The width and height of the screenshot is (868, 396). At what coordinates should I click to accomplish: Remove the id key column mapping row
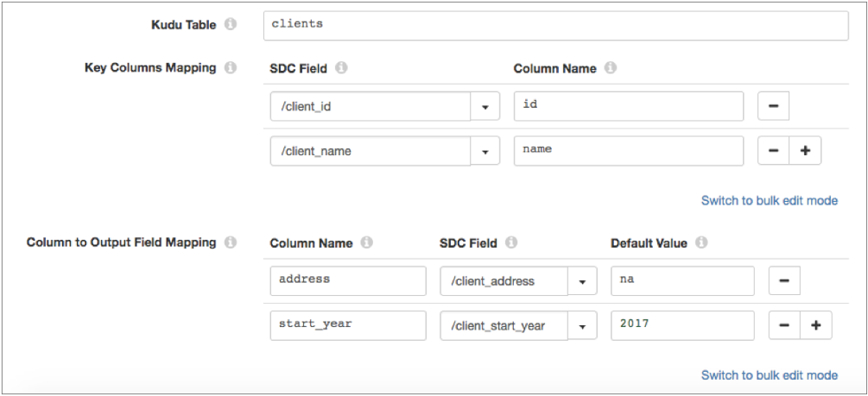(x=773, y=106)
